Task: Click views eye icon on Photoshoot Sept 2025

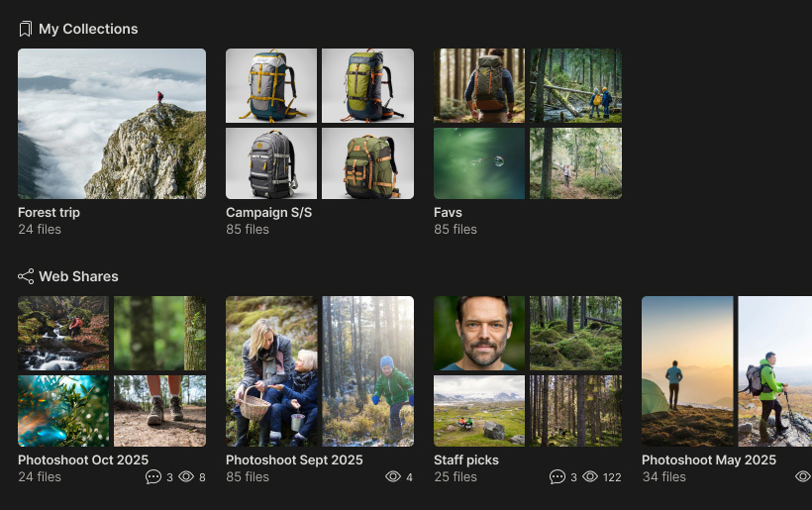Action: click(393, 477)
